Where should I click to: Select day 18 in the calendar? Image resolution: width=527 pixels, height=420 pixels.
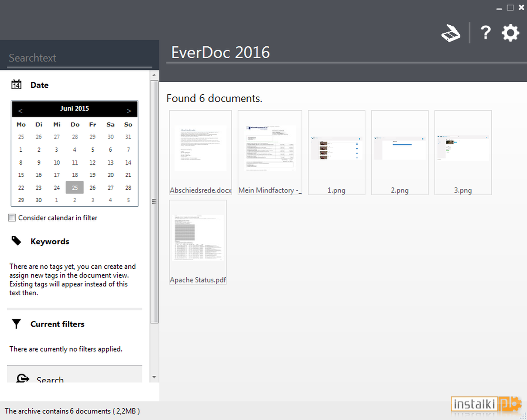coord(75,175)
